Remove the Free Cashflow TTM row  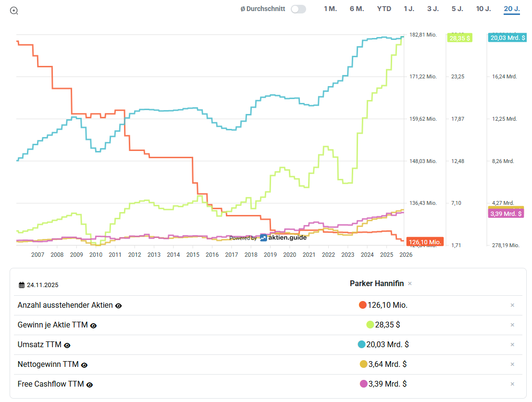(x=512, y=384)
